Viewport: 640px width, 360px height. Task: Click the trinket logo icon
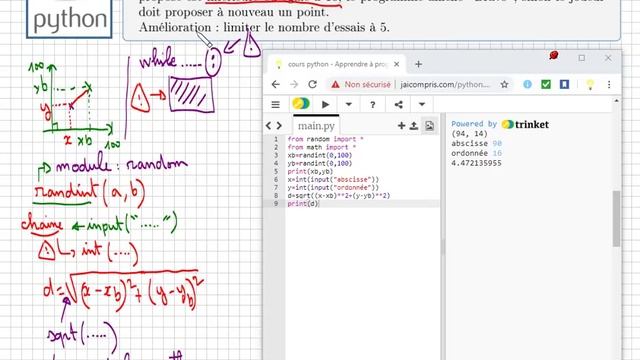[301, 104]
